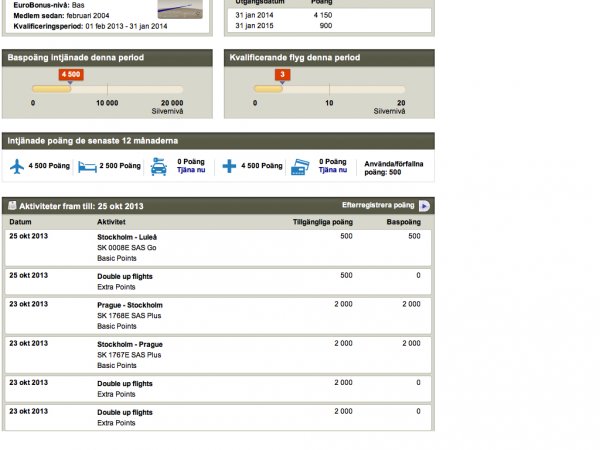The image size is (600, 450).
Task: Click the airplane flight points icon
Action: (16, 166)
